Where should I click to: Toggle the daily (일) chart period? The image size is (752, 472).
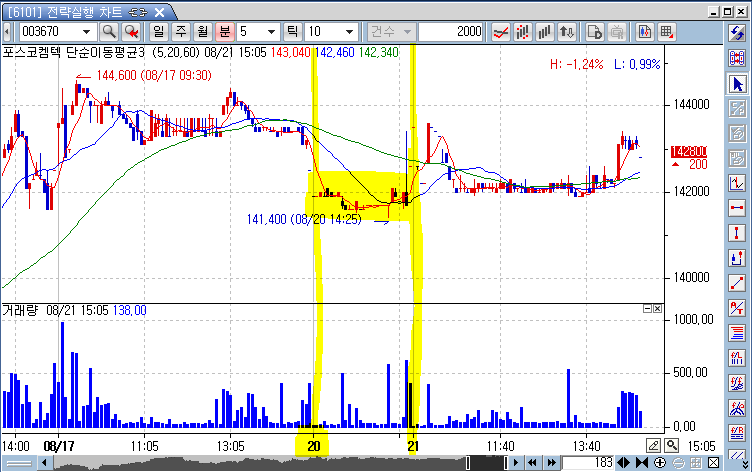point(158,31)
